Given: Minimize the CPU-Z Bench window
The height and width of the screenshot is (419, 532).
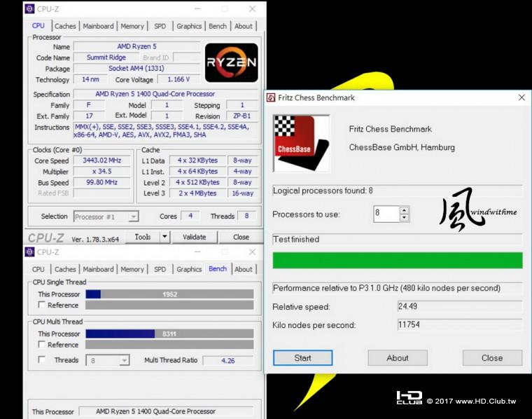Looking at the screenshot, I should click(197, 252).
